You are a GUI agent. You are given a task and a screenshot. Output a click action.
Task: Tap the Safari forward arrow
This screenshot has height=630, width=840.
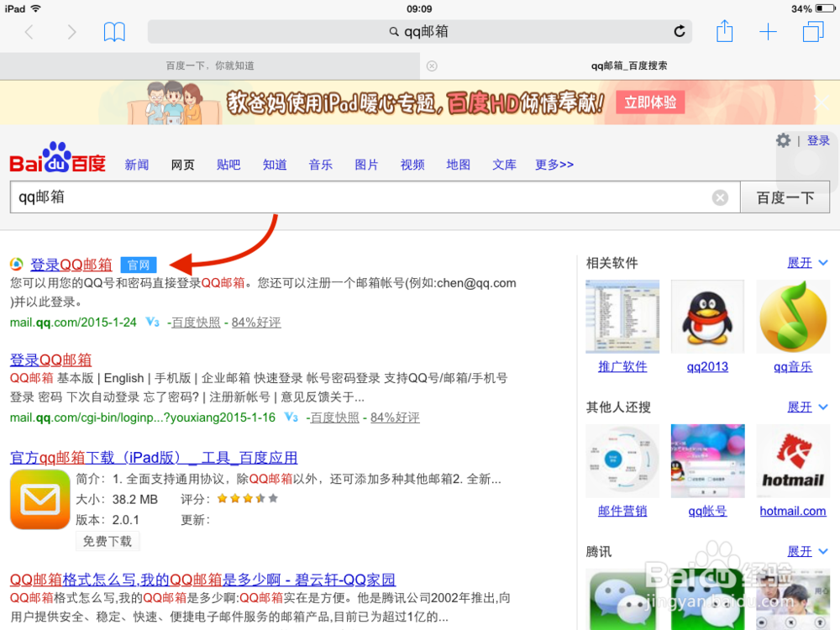click(71, 32)
